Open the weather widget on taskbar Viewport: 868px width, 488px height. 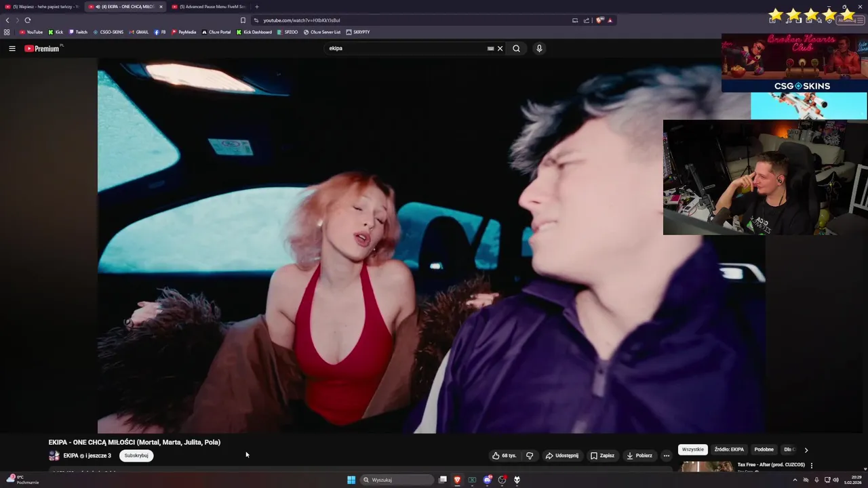(x=22, y=479)
